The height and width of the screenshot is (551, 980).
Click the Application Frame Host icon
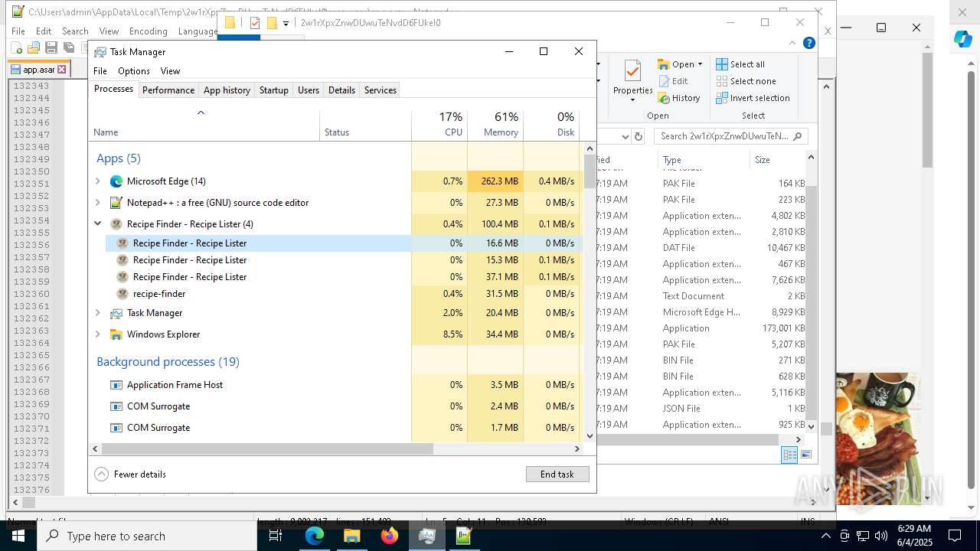click(x=116, y=385)
